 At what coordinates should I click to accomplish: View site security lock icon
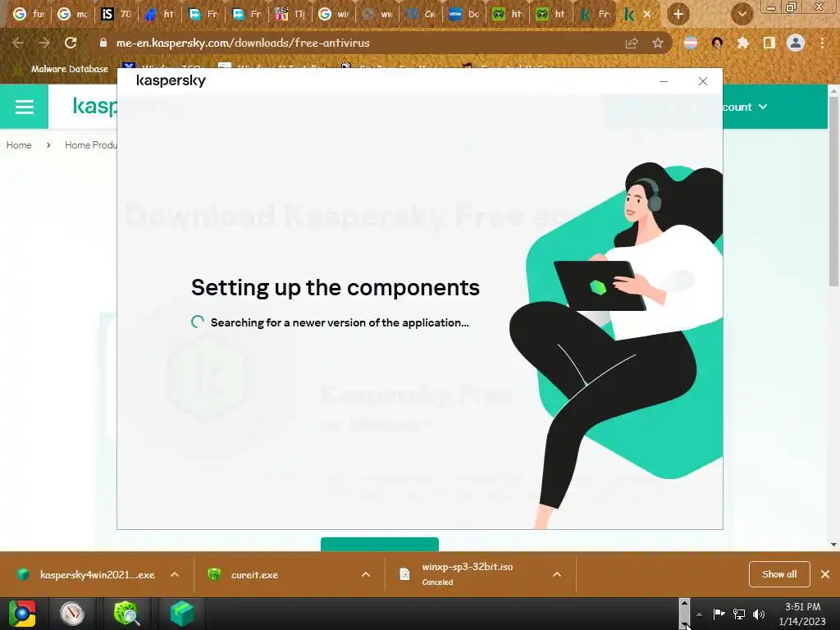click(x=103, y=43)
